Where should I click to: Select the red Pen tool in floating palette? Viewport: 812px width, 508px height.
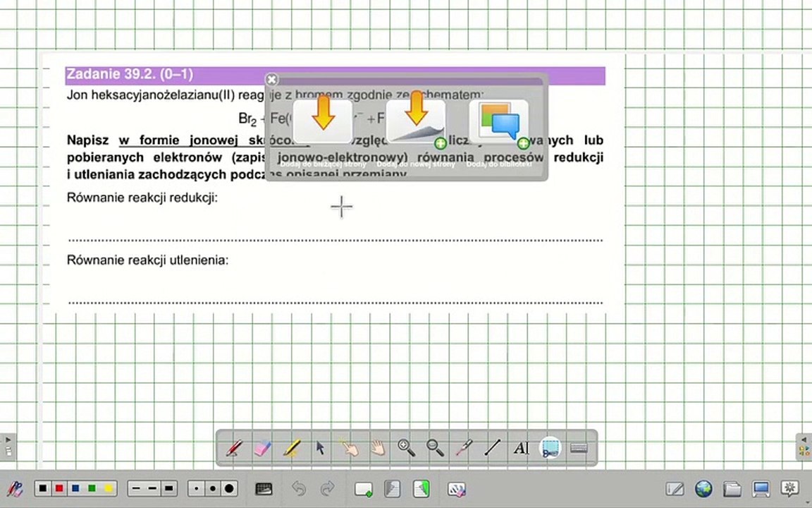(x=234, y=448)
